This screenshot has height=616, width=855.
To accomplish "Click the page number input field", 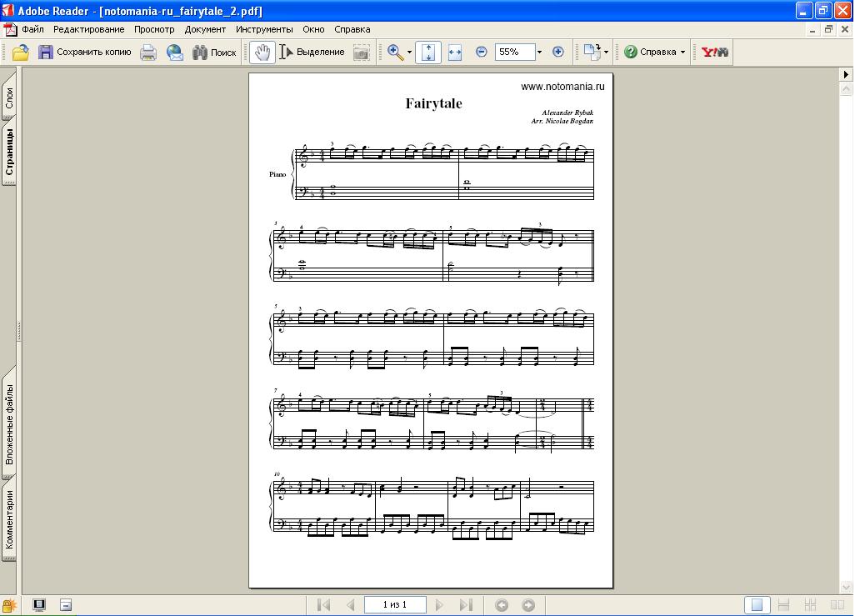I will pos(395,605).
